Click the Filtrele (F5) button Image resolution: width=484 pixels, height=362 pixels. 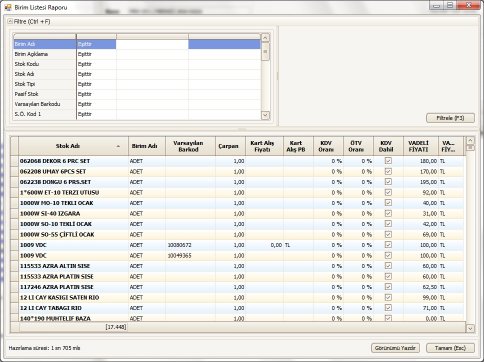[x=450, y=118]
